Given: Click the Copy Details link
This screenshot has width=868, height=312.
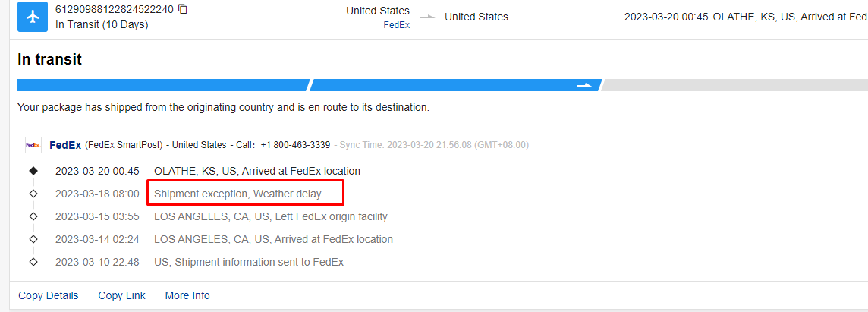Looking at the screenshot, I should click(x=49, y=295).
